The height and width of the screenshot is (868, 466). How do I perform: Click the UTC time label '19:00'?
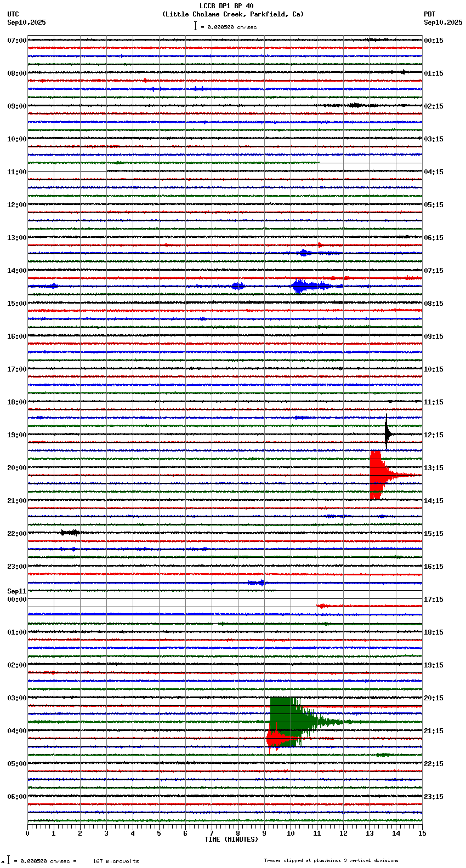[17, 435]
